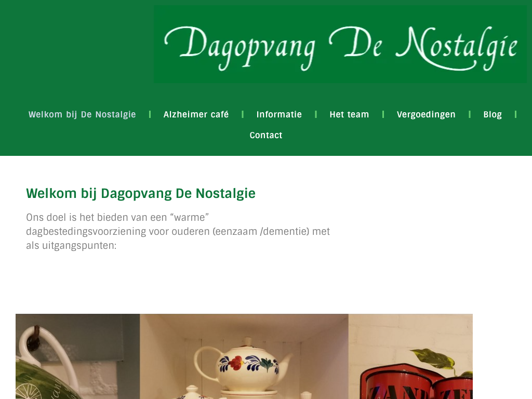Image resolution: width=532 pixels, height=399 pixels.
Task: Select Het team in the navigation
Action: 349,114
